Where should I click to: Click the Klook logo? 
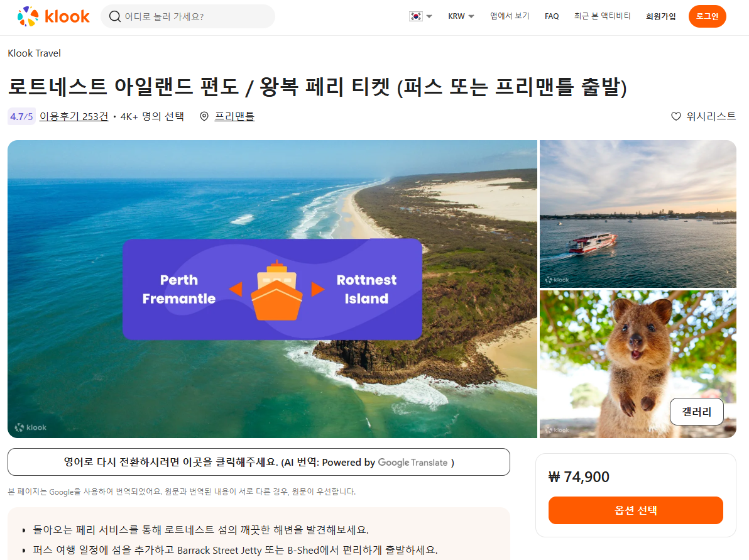coord(53,16)
